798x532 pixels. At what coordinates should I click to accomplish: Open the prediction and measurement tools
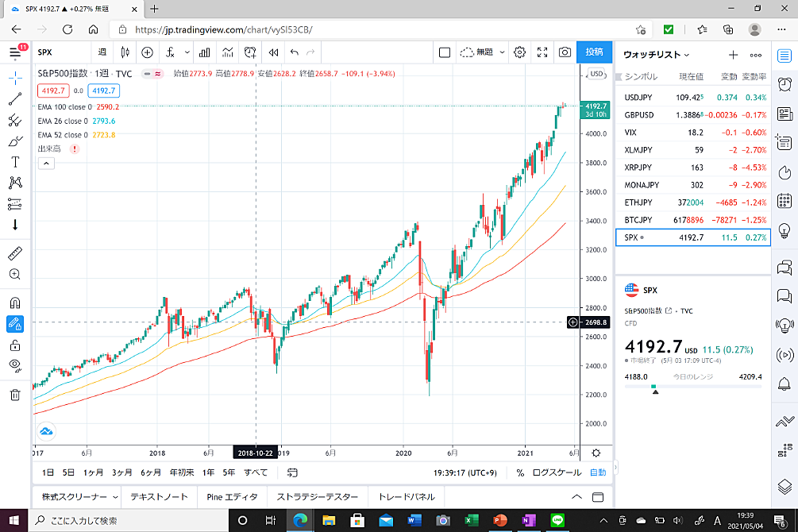(15, 204)
